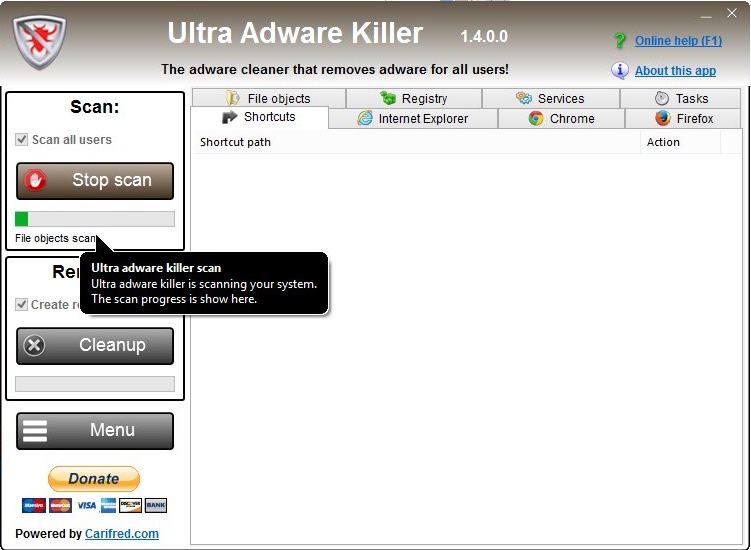Toggle the Scan all users checkbox
Screen dimensions: 751x550
point(22,139)
